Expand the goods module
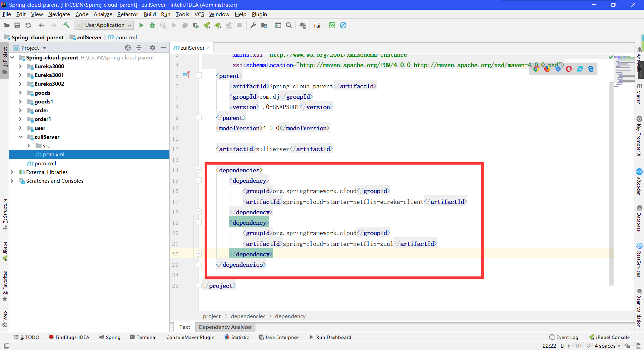 click(x=20, y=93)
